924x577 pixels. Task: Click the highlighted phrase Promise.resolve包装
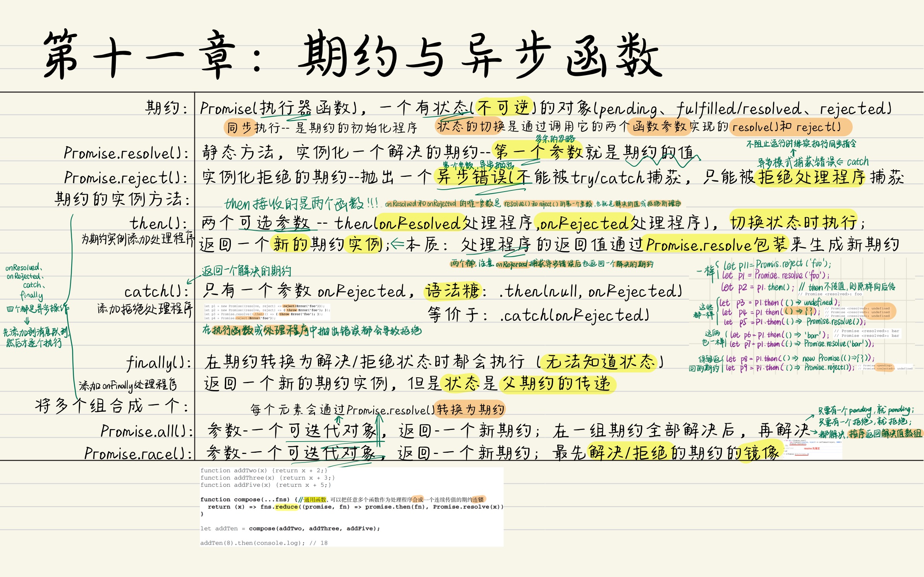tap(716, 245)
